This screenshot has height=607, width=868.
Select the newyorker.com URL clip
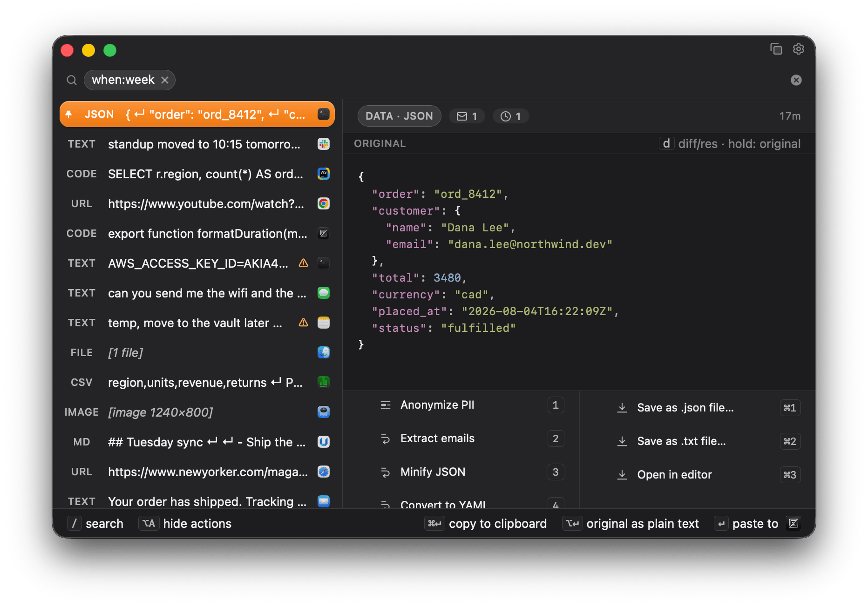tap(197, 472)
